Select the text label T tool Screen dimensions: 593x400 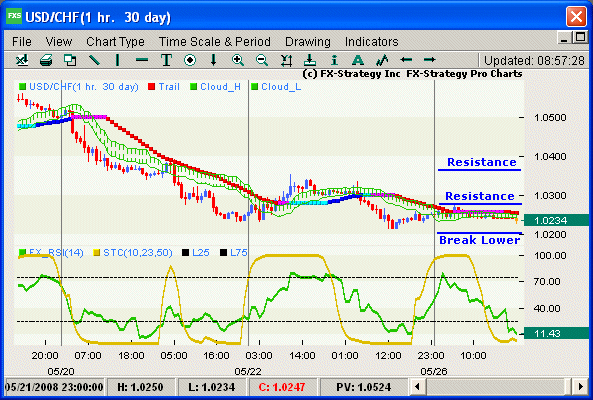166,60
